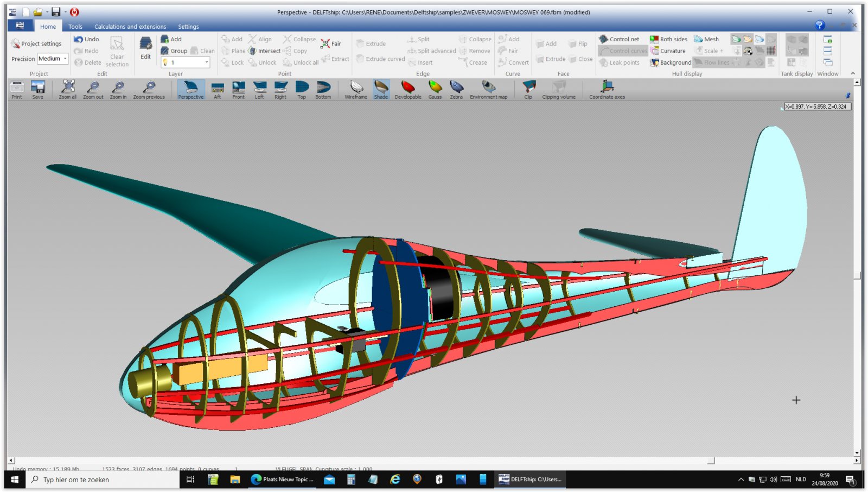This screenshot has height=492, width=868.
Task: Click the Split advanced edge button
Action: [x=432, y=51]
